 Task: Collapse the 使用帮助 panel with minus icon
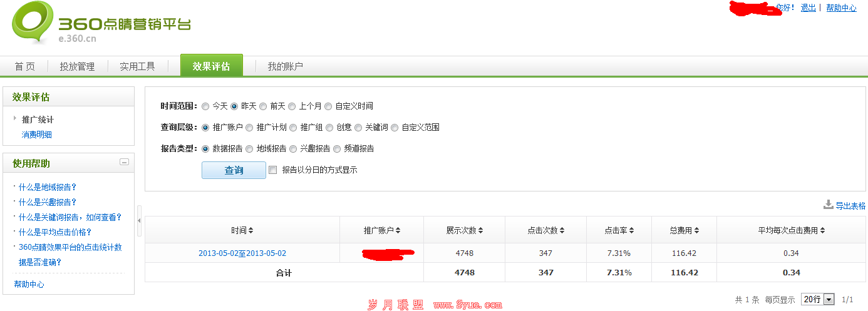[124, 163]
